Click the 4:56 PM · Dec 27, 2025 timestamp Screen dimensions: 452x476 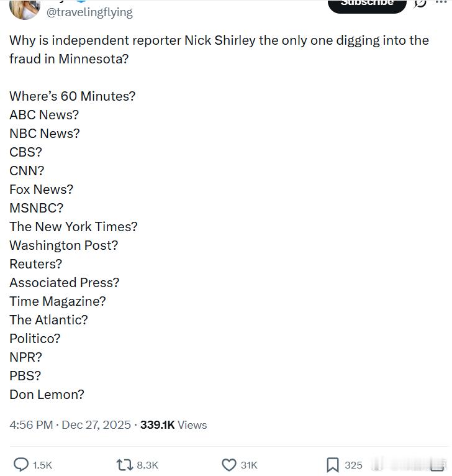pyautogui.click(x=70, y=425)
